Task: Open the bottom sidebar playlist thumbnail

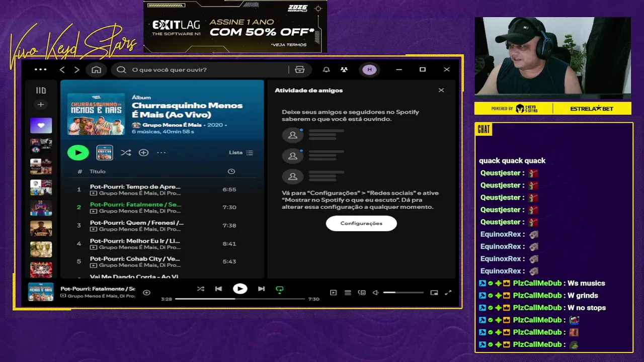Action: click(41, 269)
